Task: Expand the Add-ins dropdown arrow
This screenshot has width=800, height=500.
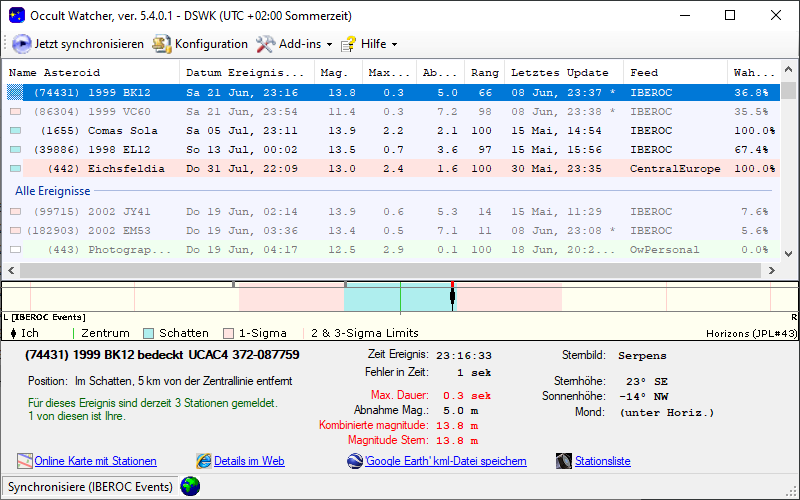Action: click(330, 45)
